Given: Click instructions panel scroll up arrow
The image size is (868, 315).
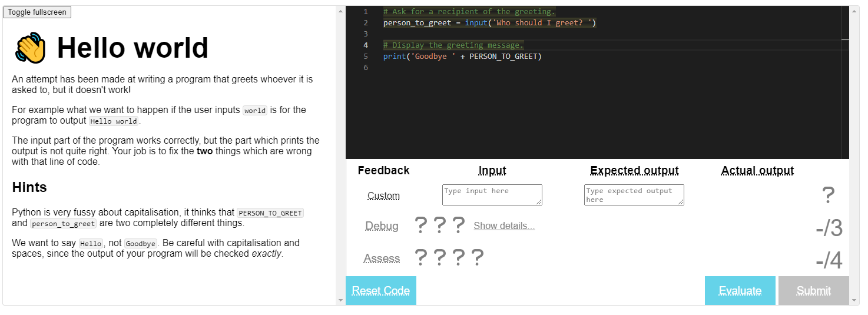Looking at the screenshot, I should [340, 11].
